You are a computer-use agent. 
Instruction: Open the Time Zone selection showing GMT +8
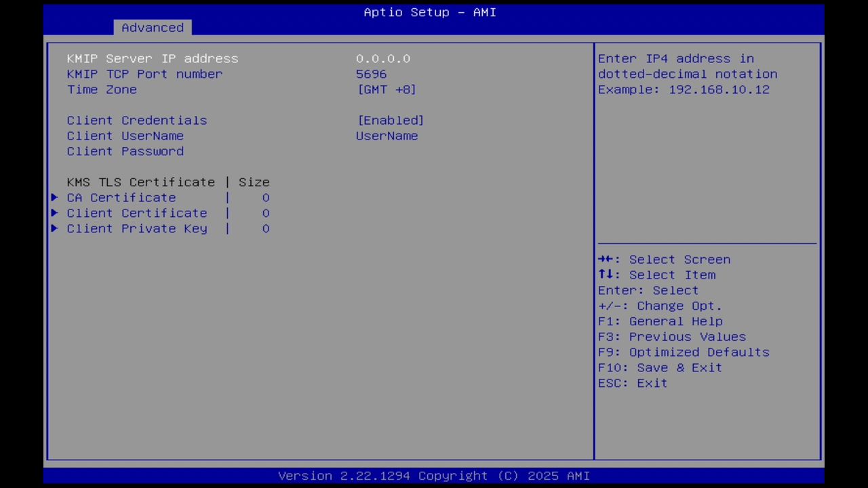click(387, 89)
